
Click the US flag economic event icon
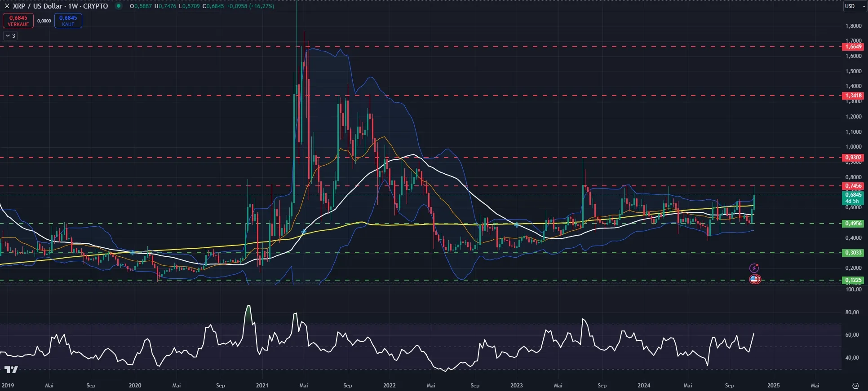tap(755, 279)
